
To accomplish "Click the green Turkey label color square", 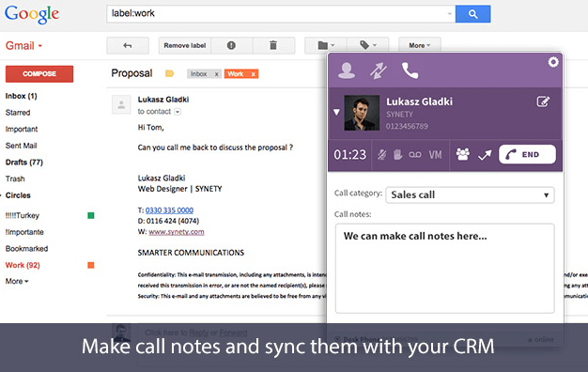I will click(91, 216).
